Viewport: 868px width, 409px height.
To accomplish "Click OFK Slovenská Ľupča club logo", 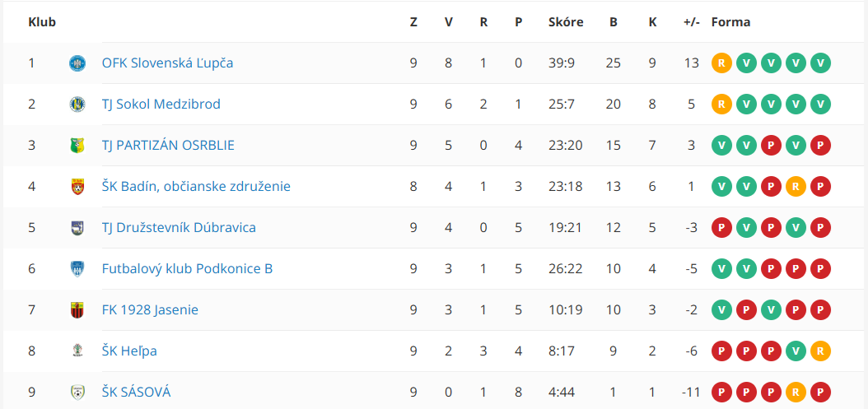I will tap(77, 63).
